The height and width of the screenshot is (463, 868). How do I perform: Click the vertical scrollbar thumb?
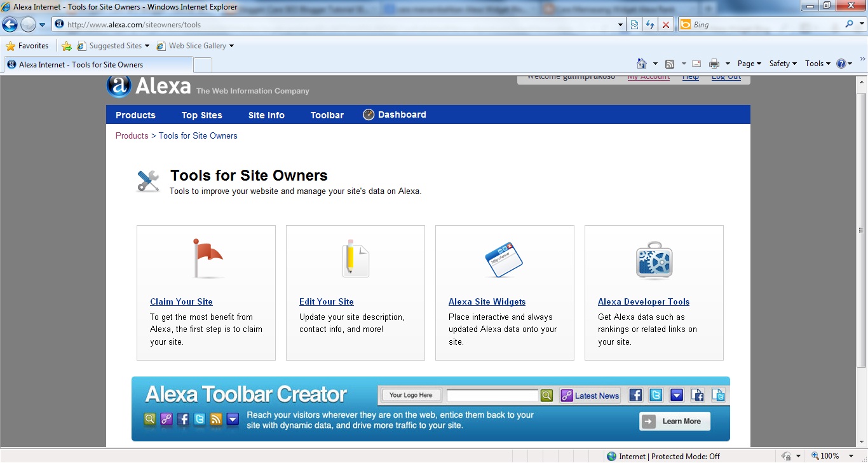coord(862,230)
